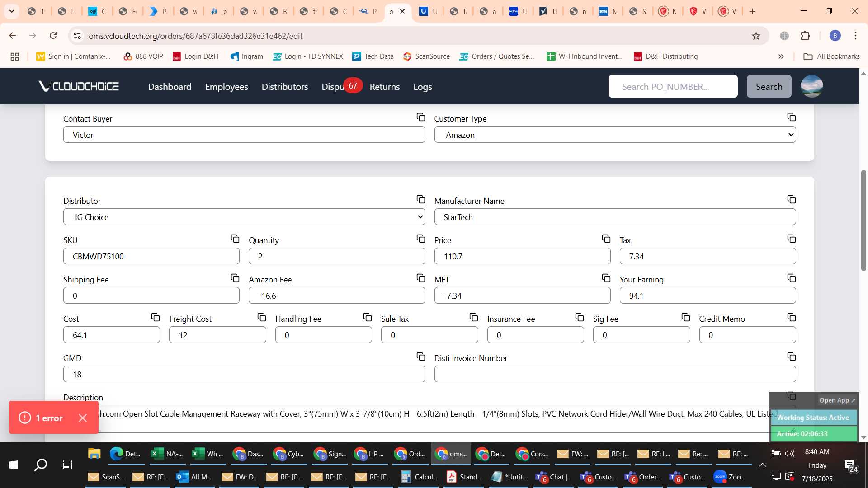Copy the Contact Buyer field value
Screen dimensions: 868x488
[421, 117]
